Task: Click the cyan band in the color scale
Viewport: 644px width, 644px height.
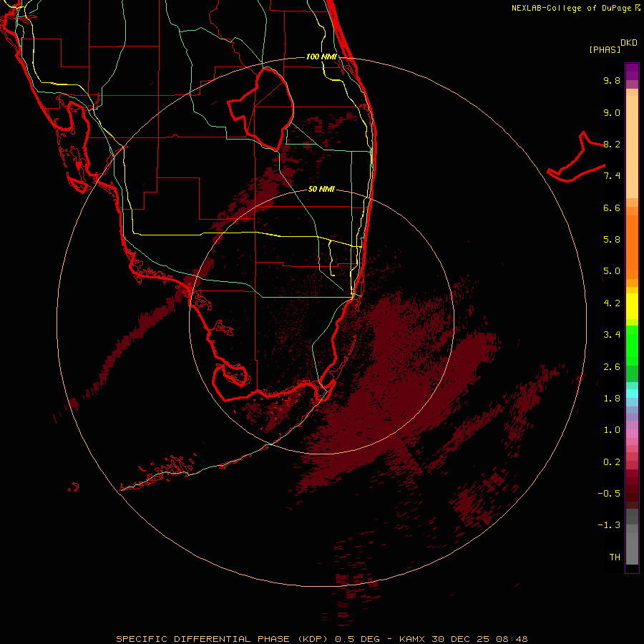Action: [632, 394]
